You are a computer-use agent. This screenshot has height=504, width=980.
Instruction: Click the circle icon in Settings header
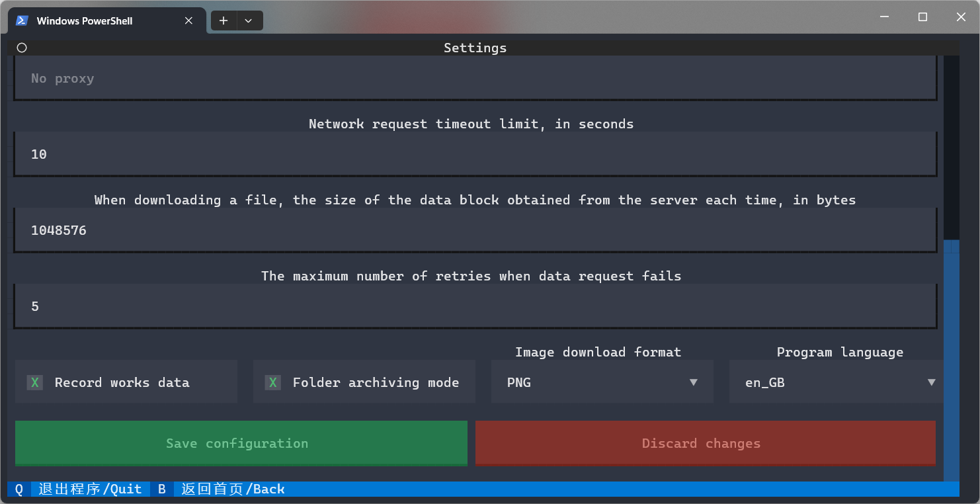[x=22, y=48]
